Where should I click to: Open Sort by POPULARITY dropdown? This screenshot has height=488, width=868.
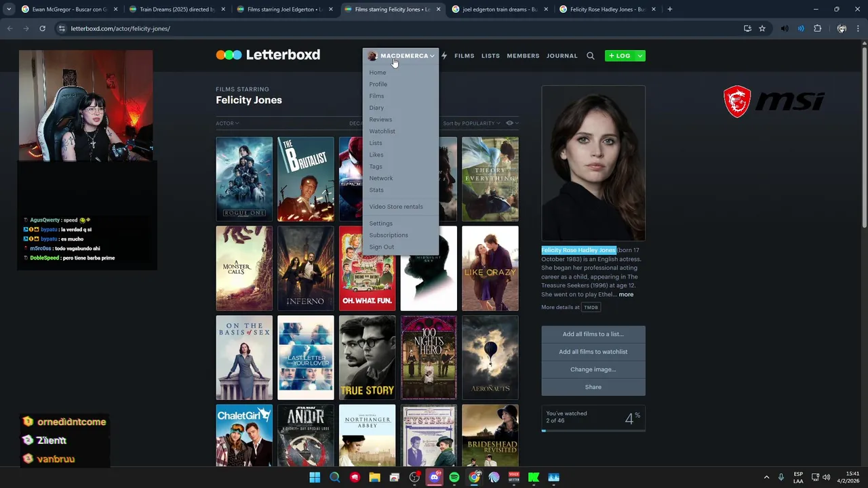click(x=471, y=123)
